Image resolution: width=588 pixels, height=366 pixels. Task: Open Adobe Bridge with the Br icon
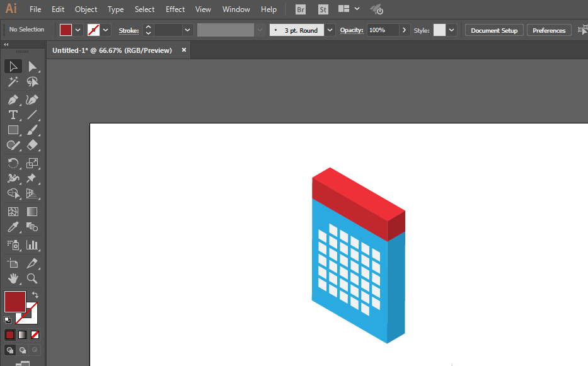[301, 9]
